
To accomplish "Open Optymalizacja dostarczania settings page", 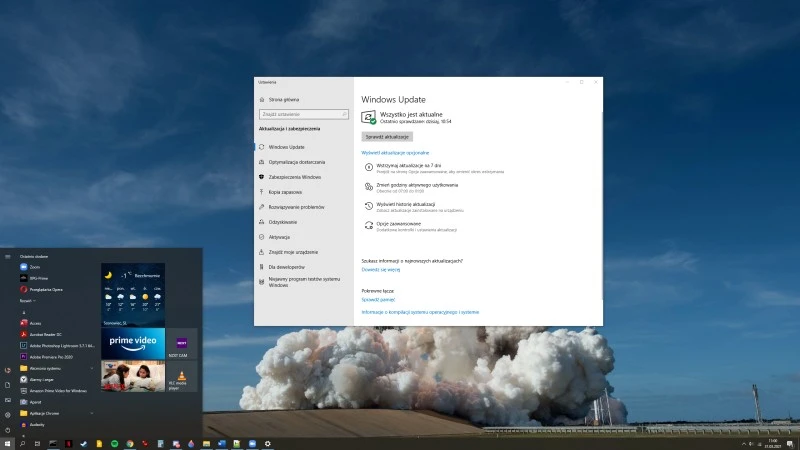I will coord(292,162).
